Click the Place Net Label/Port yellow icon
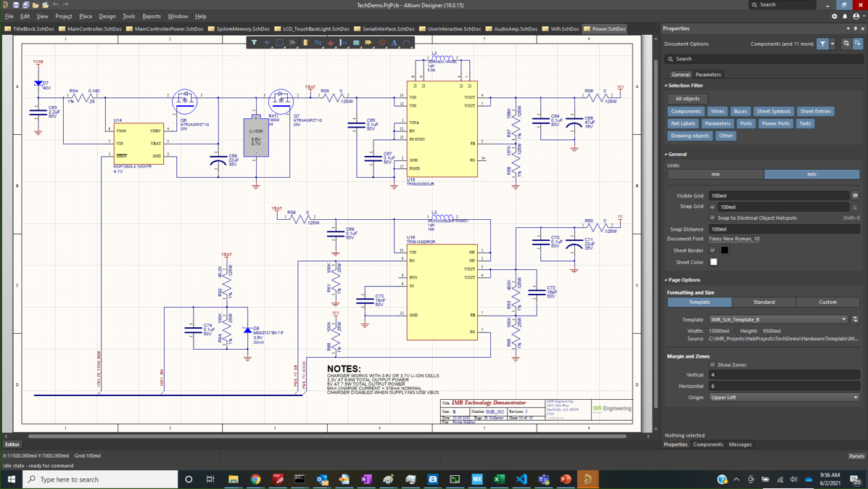 pyautogui.click(x=368, y=43)
